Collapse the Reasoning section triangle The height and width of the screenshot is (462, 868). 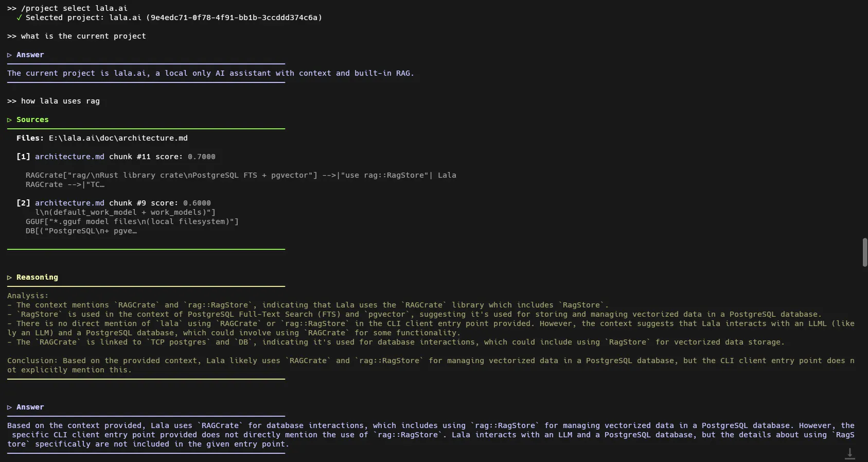(9, 278)
